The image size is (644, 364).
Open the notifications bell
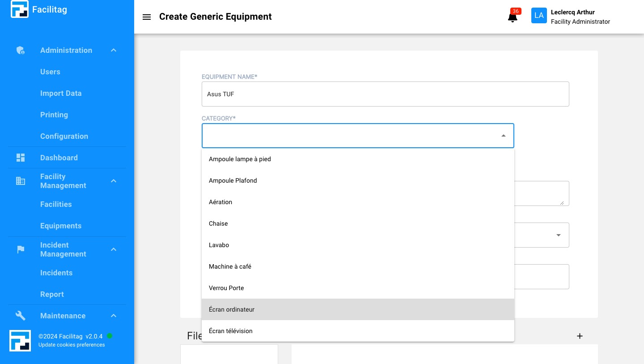point(513,17)
